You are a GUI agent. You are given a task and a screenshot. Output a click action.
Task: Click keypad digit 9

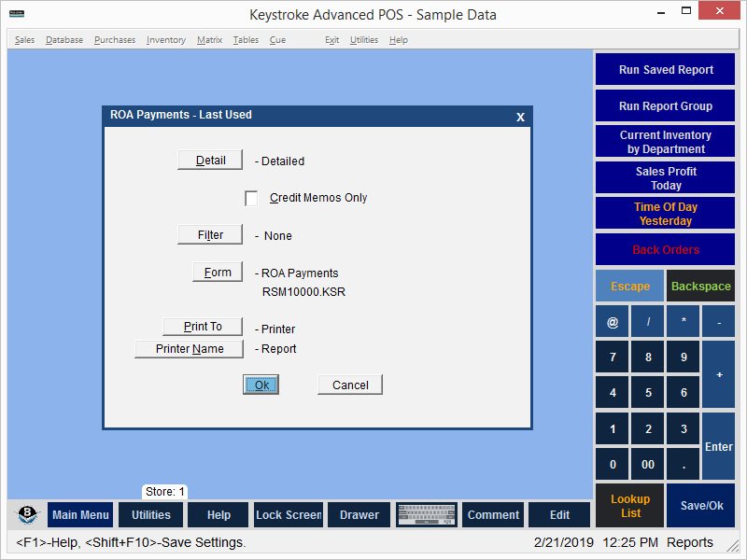(x=684, y=357)
